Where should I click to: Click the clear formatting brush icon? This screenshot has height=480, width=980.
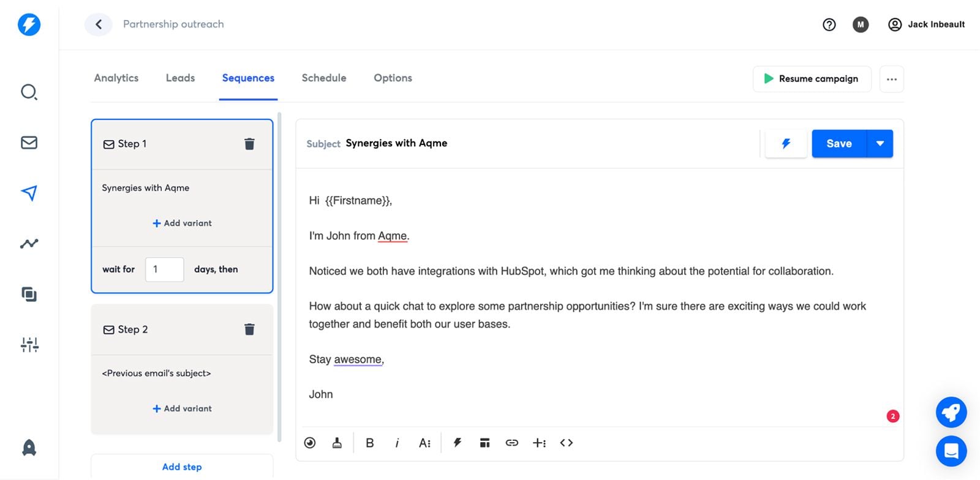coord(337,443)
